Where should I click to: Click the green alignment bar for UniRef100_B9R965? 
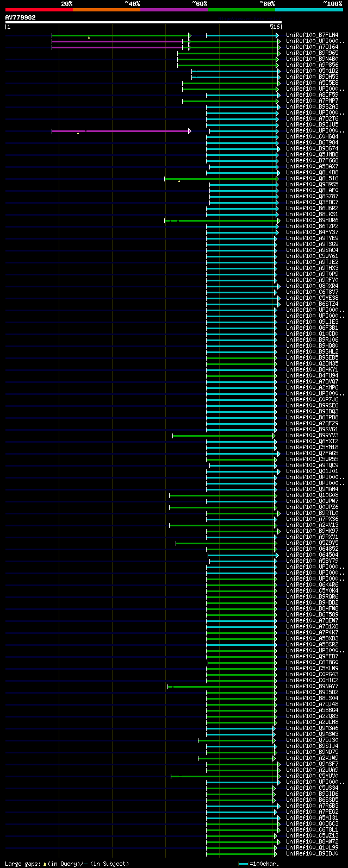point(229,53)
